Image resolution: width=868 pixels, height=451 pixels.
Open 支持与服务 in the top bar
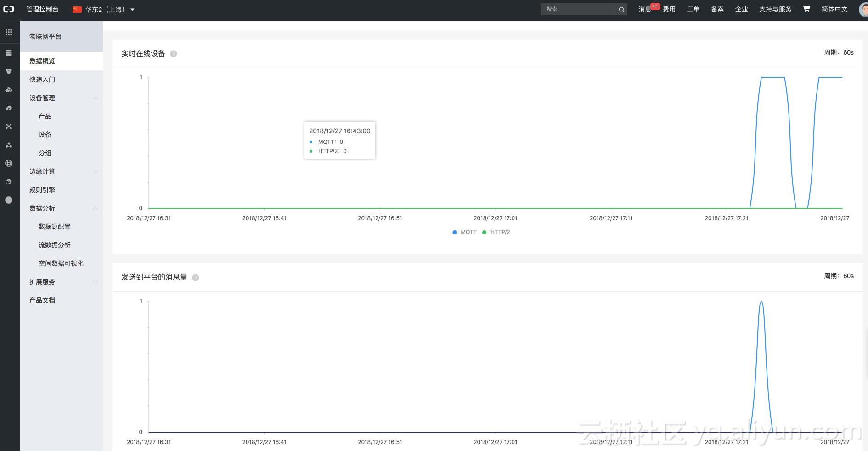(776, 9)
